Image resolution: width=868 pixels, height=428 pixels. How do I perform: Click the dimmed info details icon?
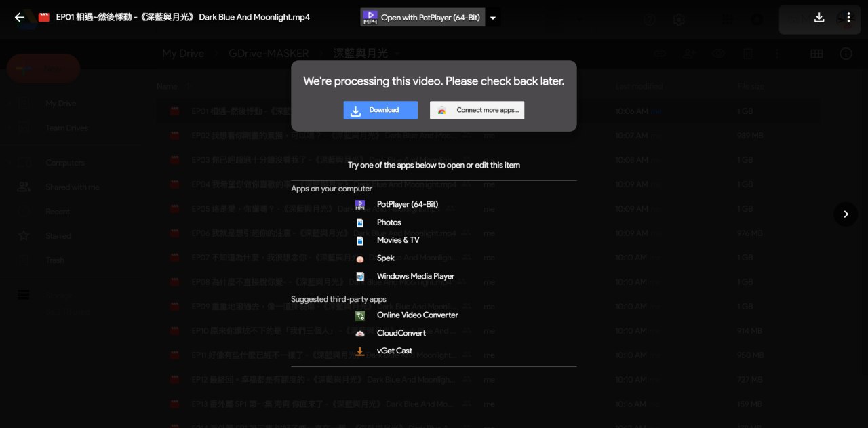click(846, 54)
